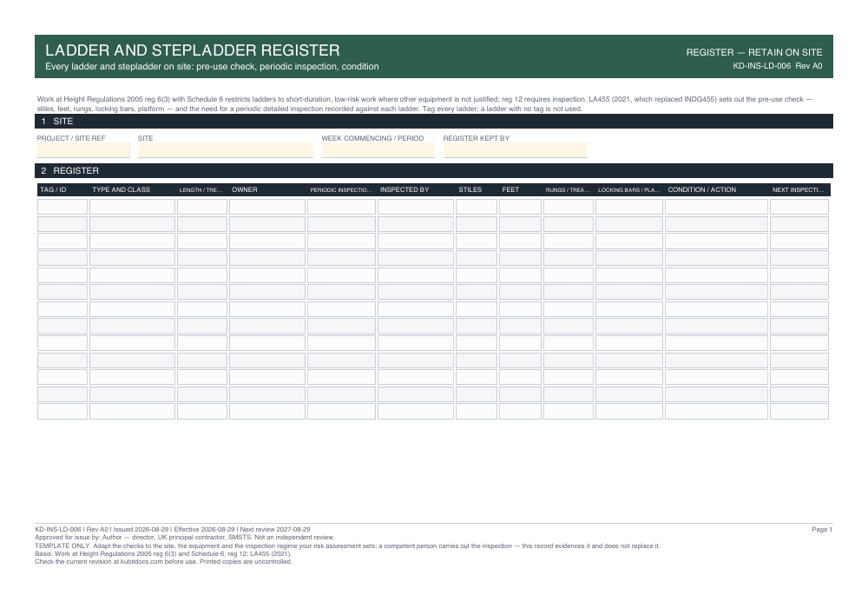Viewport: 868px width, 615px height.
Task: Click the RUNGS / TREA... column header
Action: (x=568, y=190)
